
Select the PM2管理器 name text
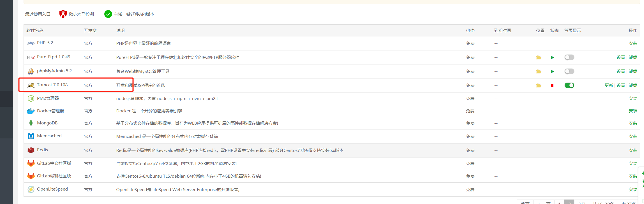pyautogui.click(x=48, y=98)
